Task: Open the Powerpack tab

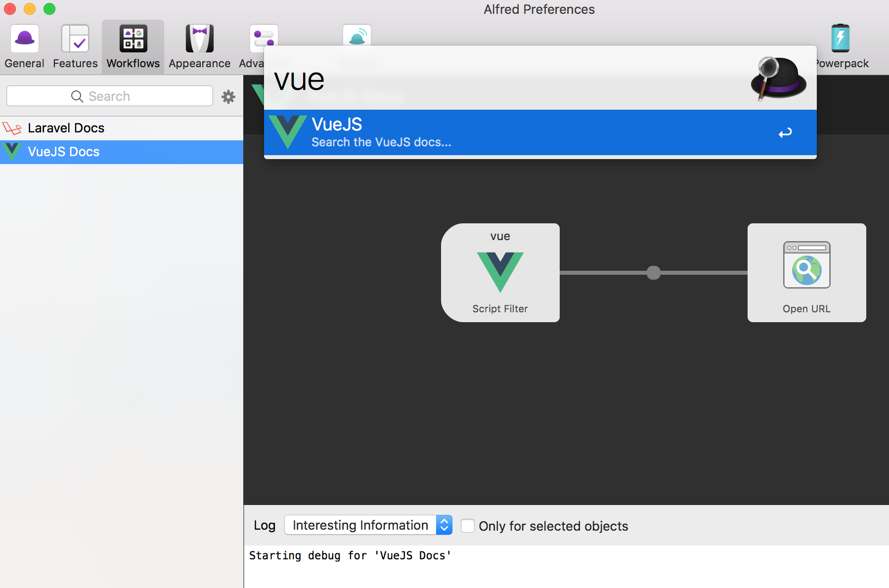Action: tap(841, 47)
